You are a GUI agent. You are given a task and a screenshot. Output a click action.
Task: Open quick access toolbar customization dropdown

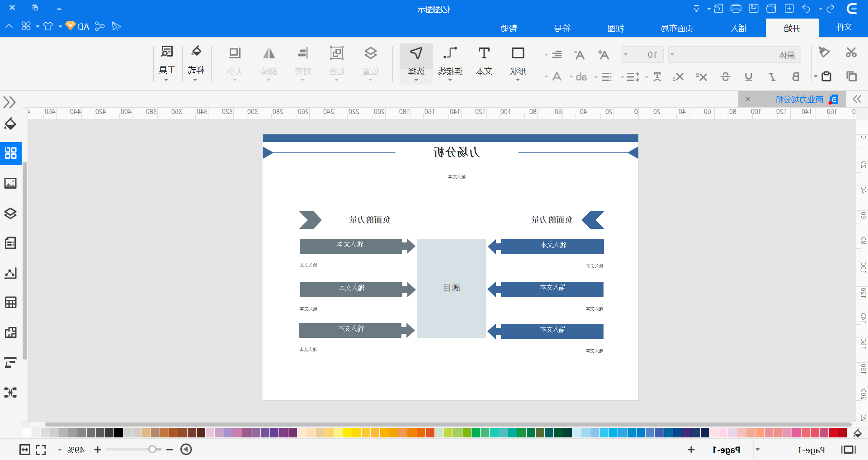[x=696, y=8]
